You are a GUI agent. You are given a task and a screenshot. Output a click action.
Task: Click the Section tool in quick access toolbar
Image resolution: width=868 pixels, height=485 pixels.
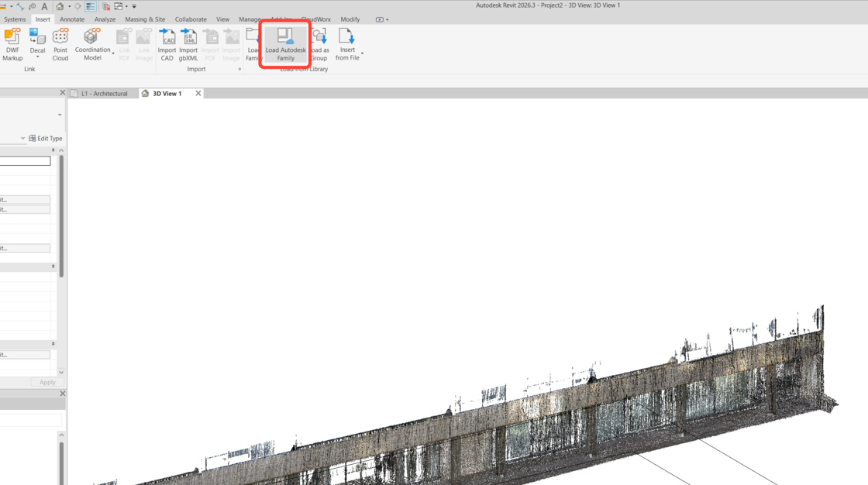(77, 7)
